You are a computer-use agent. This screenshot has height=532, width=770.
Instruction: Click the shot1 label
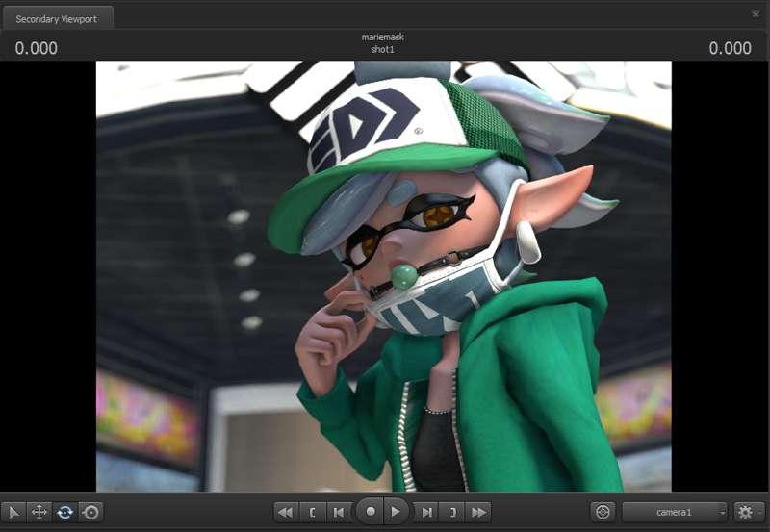[382, 49]
